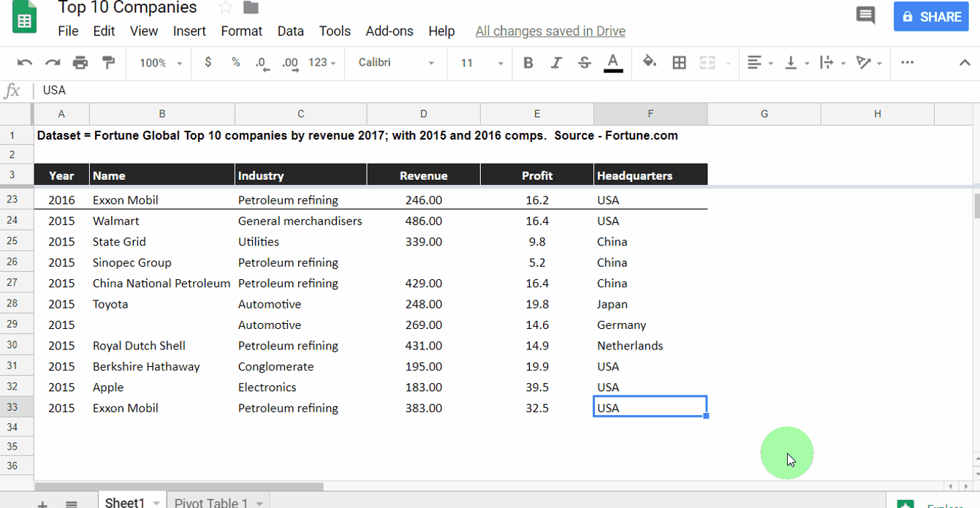Image resolution: width=980 pixels, height=508 pixels.
Task: Click the document title Top 10 Companies
Action: click(127, 8)
